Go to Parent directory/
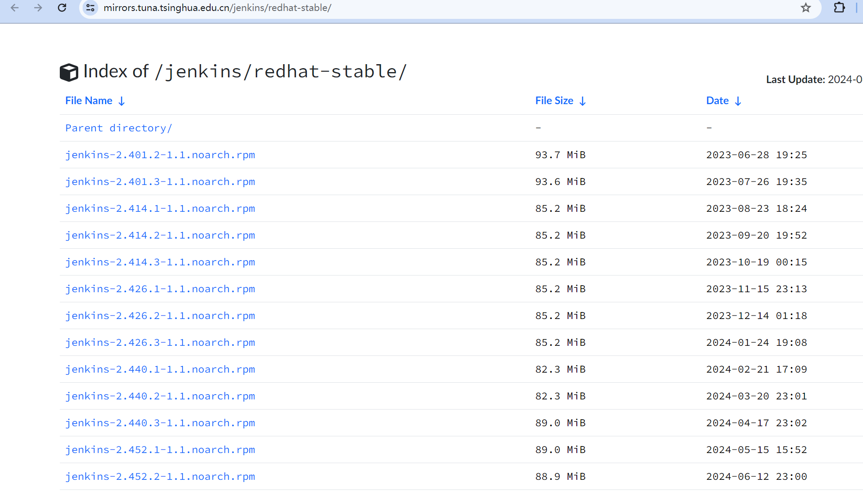Screen dimensions: 863x504 click(x=119, y=128)
